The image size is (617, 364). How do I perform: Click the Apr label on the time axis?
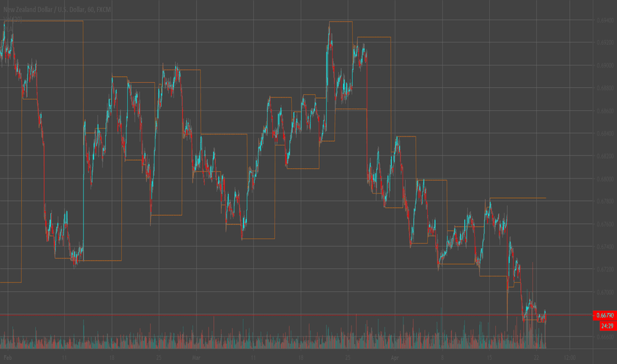point(395,357)
